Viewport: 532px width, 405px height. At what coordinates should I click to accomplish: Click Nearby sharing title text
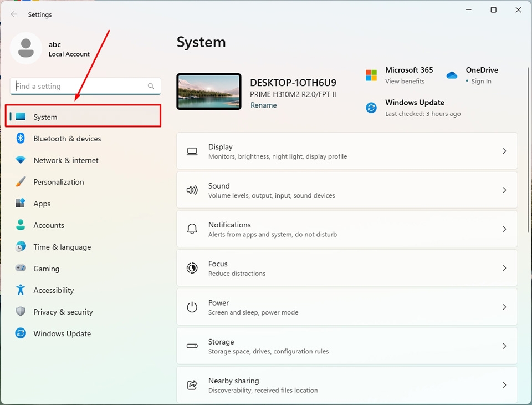point(234,381)
